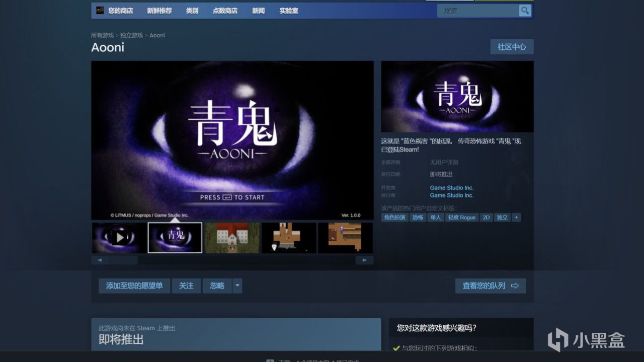The height and width of the screenshot is (362, 644).
Task: Click the search magnifier icon
Action: coord(525,11)
